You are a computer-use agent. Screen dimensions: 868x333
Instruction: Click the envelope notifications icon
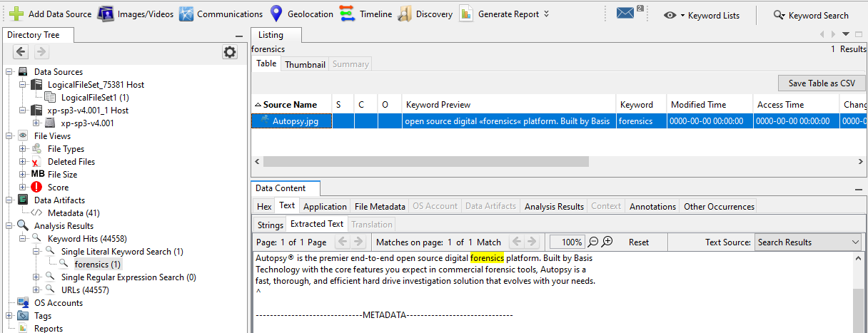[x=625, y=13]
